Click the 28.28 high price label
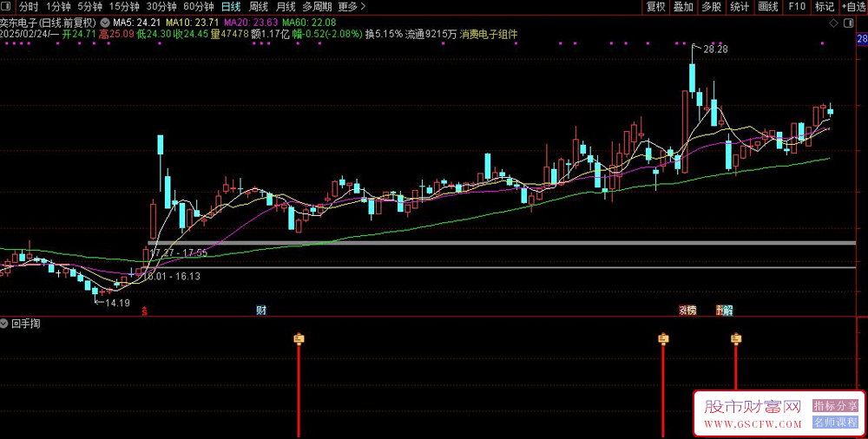 point(716,49)
